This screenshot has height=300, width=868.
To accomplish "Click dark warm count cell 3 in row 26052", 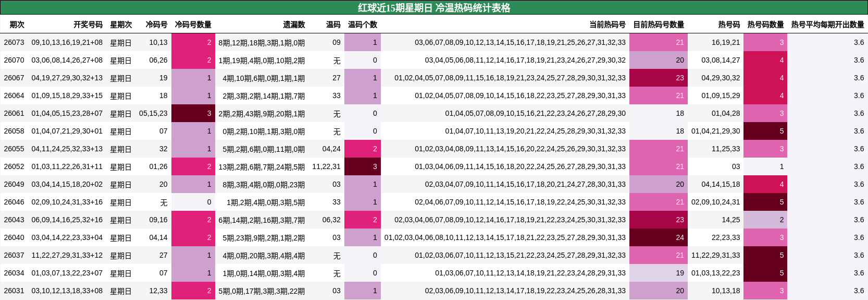I will 363,166.
